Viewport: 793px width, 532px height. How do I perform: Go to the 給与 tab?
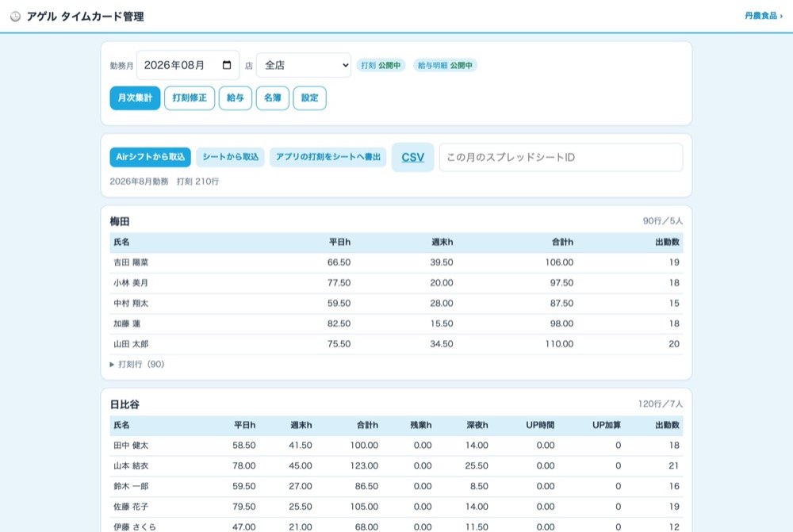click(236, 98)
